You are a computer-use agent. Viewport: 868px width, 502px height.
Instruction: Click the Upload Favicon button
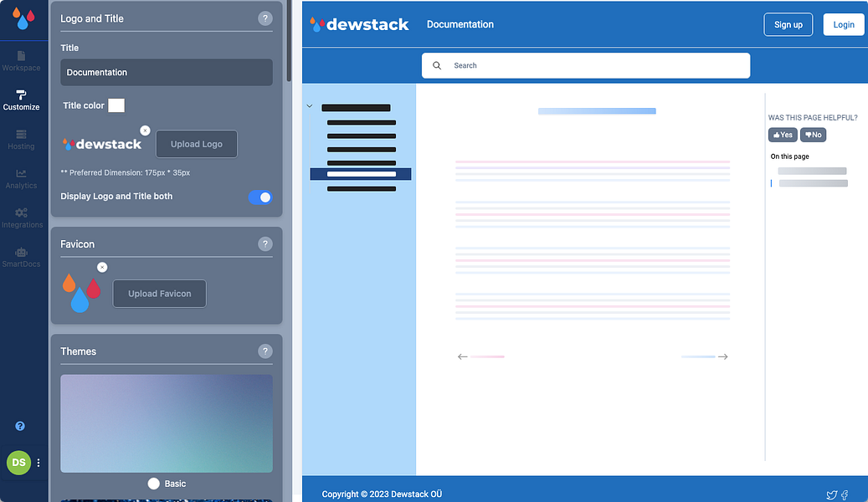159,294
